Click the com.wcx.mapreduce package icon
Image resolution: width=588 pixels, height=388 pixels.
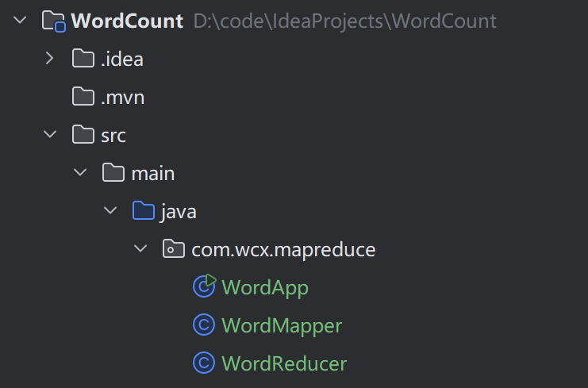[174, 248]
